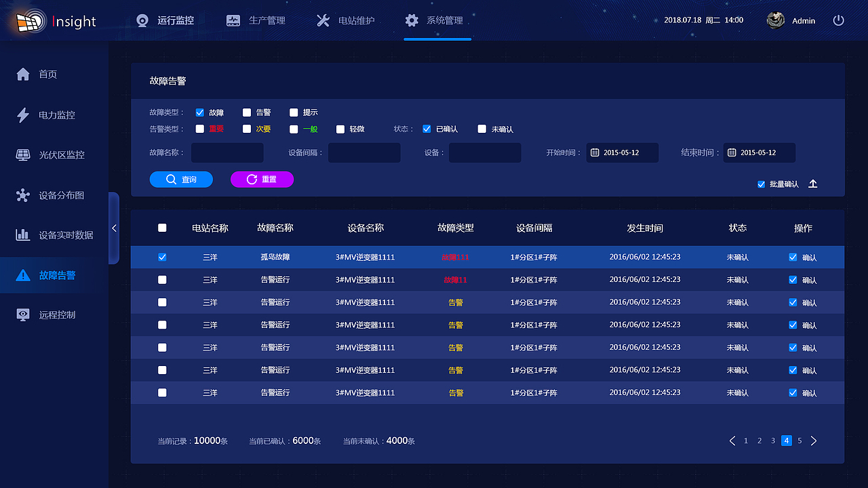Go to page 5 in pagination
The width and height of the screenshot is (868, 488).
[x=800, y=441]
